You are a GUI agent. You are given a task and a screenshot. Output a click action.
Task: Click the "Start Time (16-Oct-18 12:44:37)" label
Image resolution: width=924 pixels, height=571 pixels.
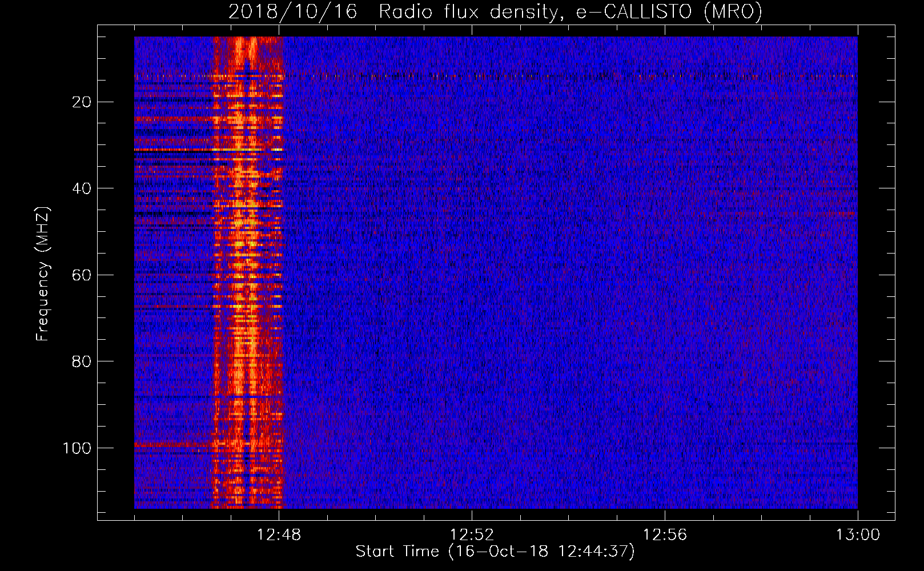[x=495, y=552]
